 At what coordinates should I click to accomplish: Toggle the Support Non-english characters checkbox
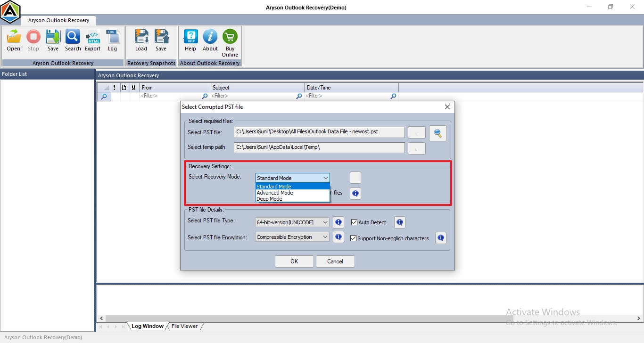354,238
